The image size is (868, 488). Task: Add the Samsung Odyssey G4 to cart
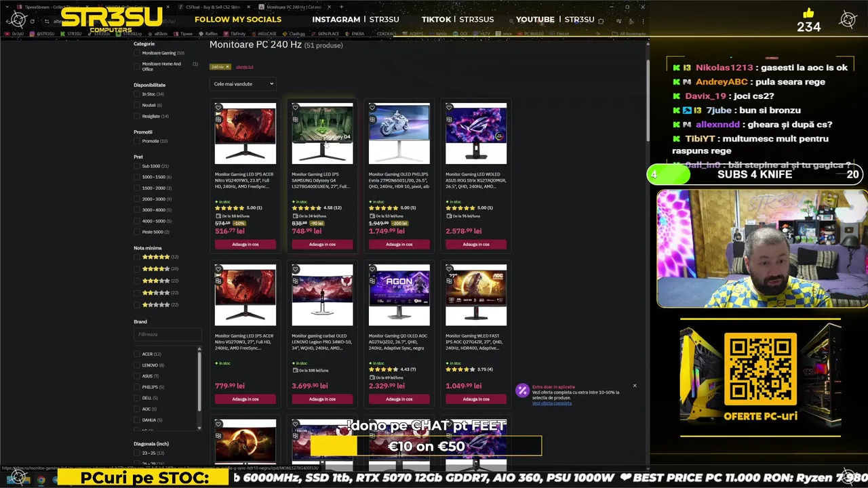click(322, 244)
